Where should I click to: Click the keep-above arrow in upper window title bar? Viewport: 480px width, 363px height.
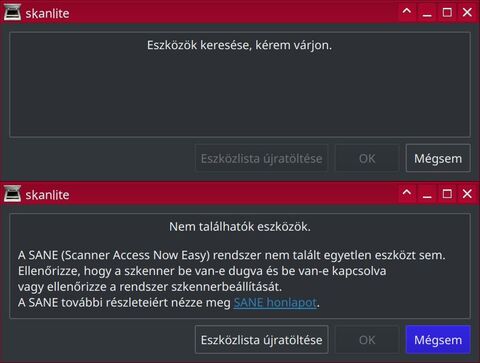407,12
